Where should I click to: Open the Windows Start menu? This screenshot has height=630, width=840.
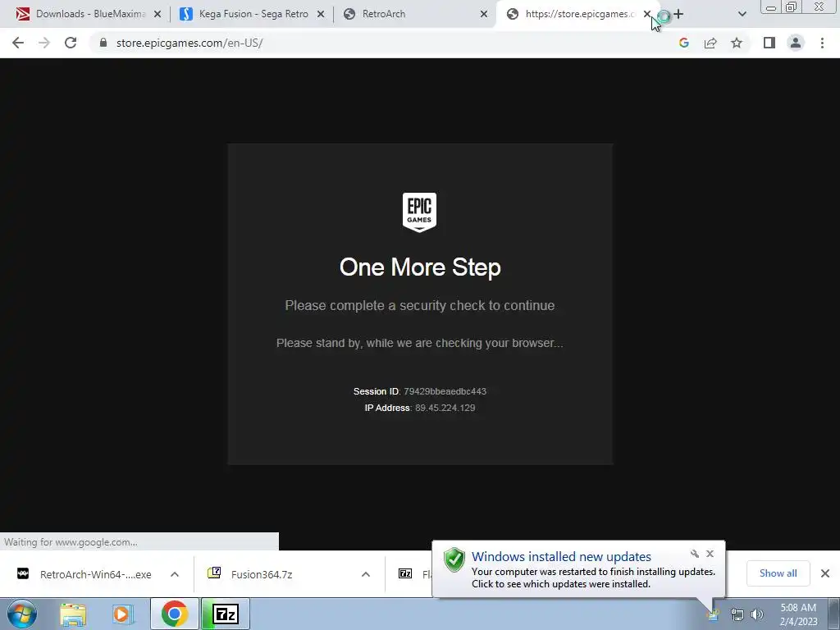(x=22, y=614)
